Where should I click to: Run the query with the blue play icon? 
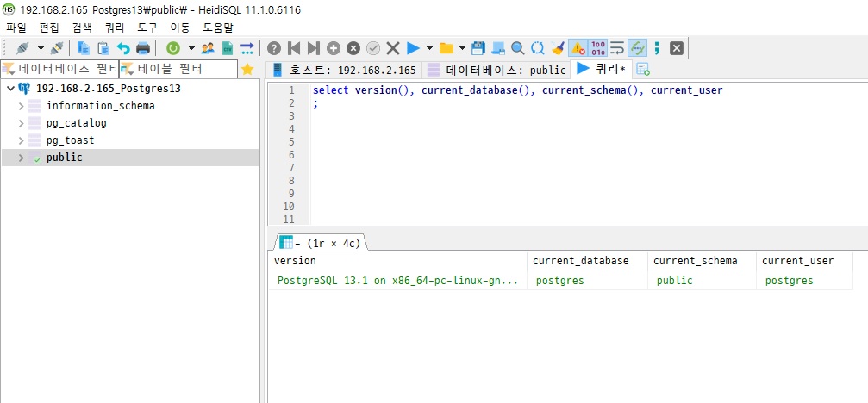click(x=412, y=48)
